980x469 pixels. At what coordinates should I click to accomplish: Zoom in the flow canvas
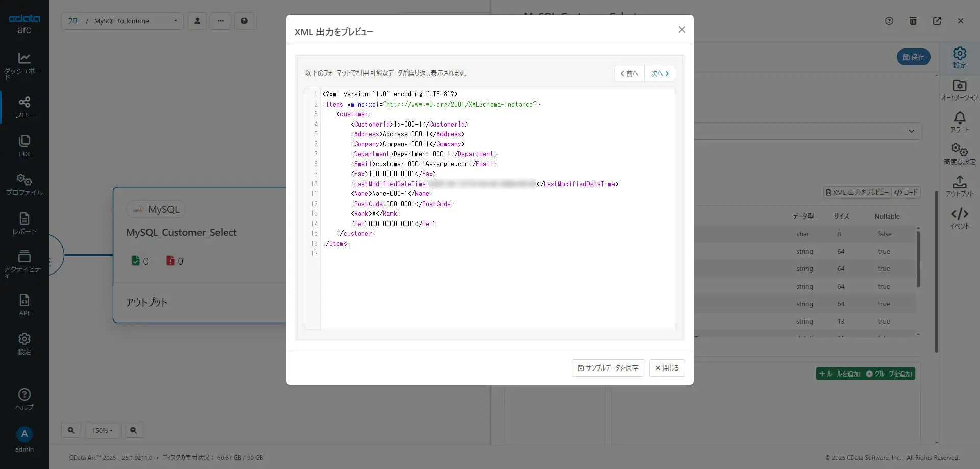[71, 430]
